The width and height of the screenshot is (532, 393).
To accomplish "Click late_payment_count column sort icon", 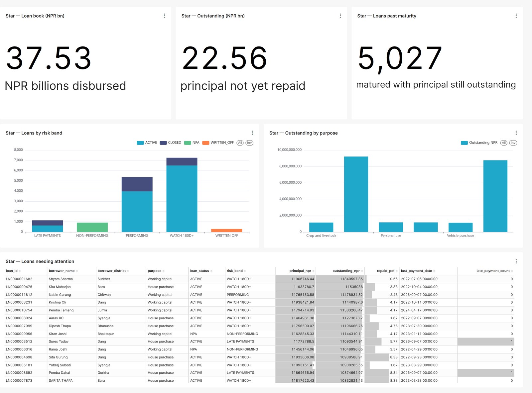I will pos(512,271).
